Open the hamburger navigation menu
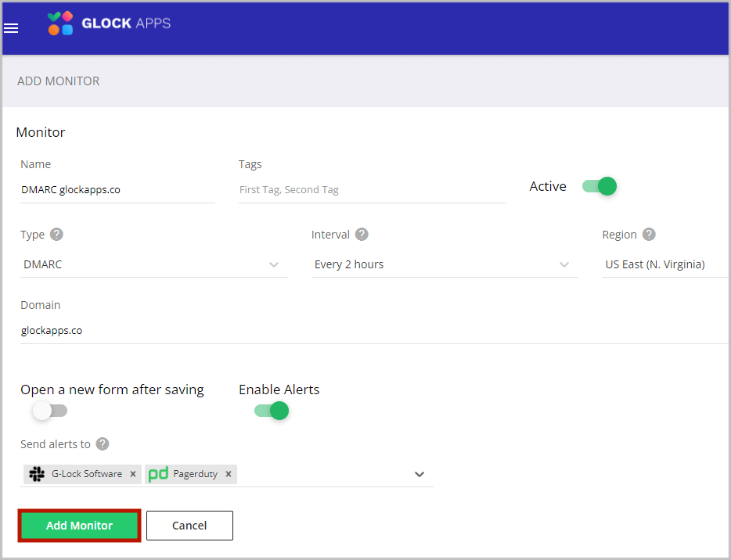Viewport: 731px width, 560px height. (11, 28)
